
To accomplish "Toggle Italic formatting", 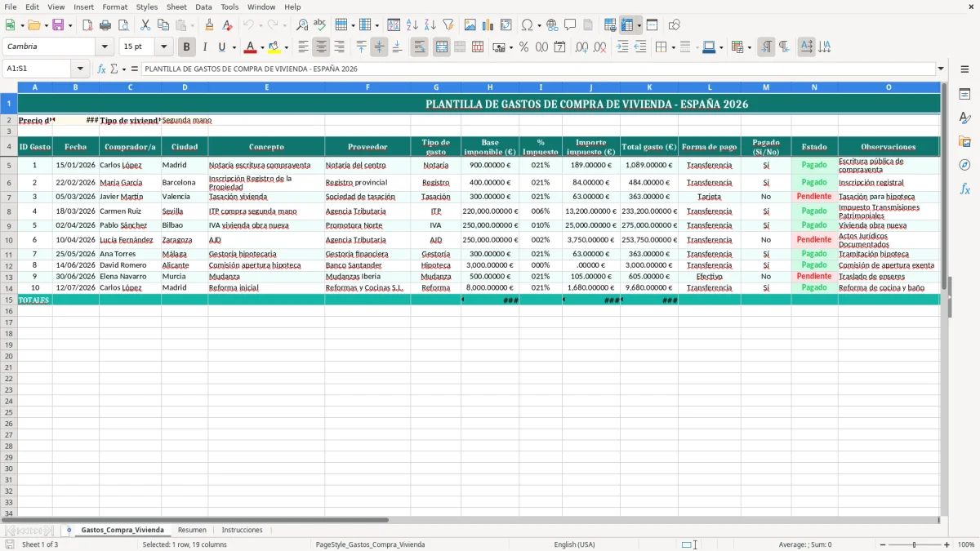I will 205,47.
